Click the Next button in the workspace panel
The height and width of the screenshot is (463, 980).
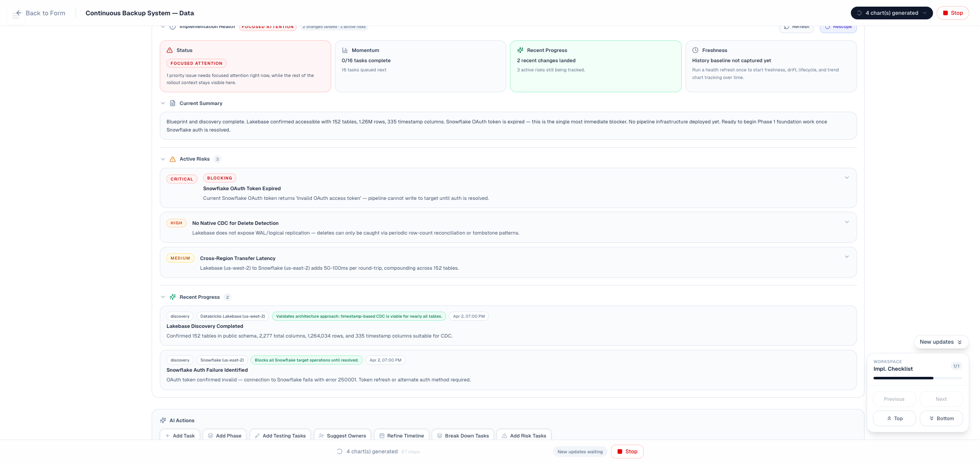point(941,399)
